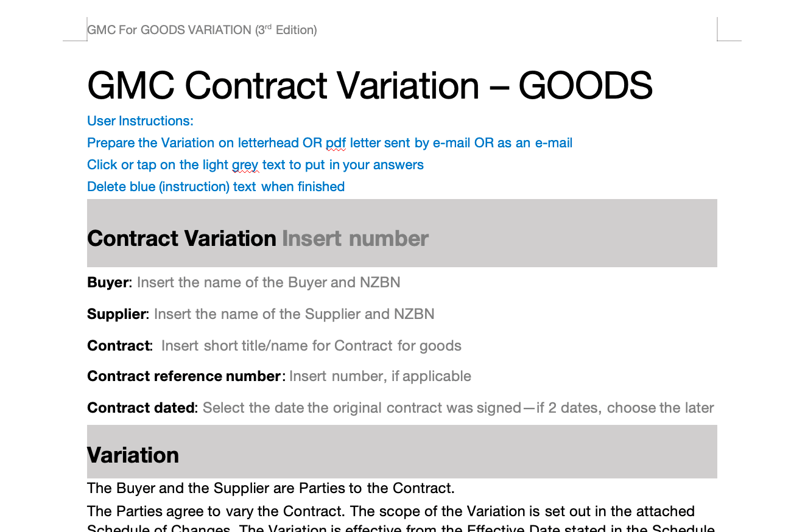
Task: Click the Contract short title/name placeholder
Action: pos(311,346)
